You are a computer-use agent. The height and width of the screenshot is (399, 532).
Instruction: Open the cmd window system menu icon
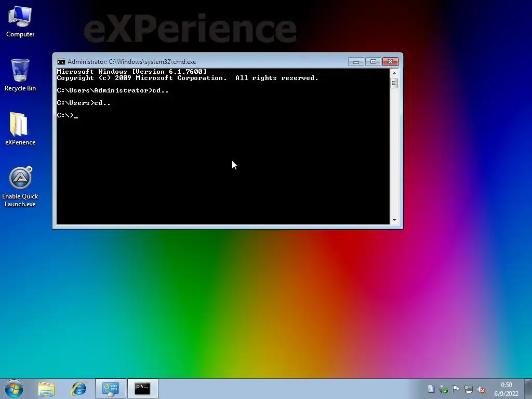click(x=61, y=62)
